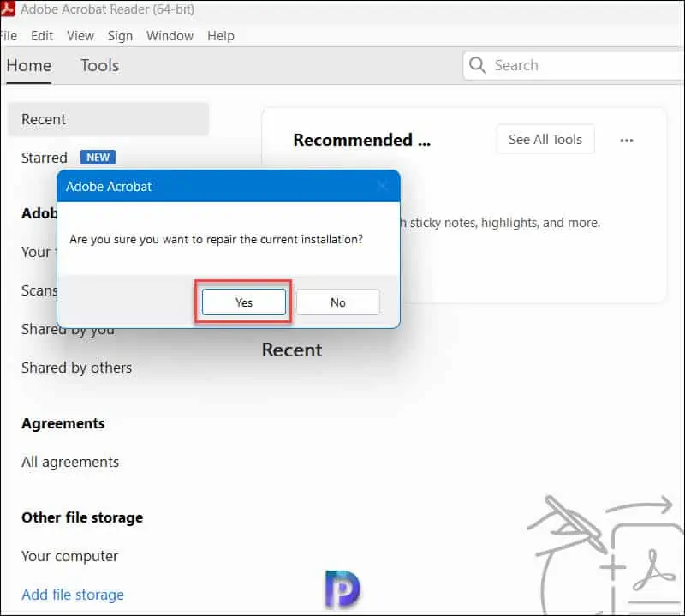The image size is (685, 616).
Task: Click the magnifier search icon
Action: 477,65
